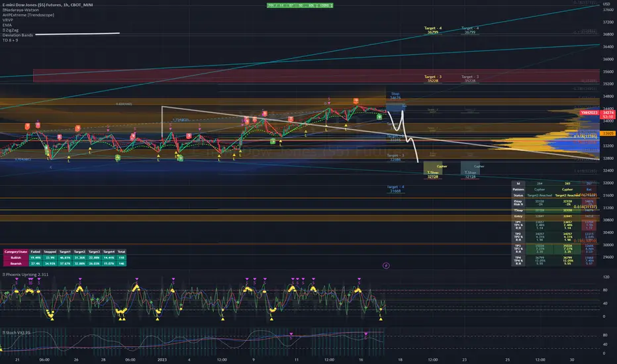
Task: Click the Category/State table header
Action: click(16, 251)
